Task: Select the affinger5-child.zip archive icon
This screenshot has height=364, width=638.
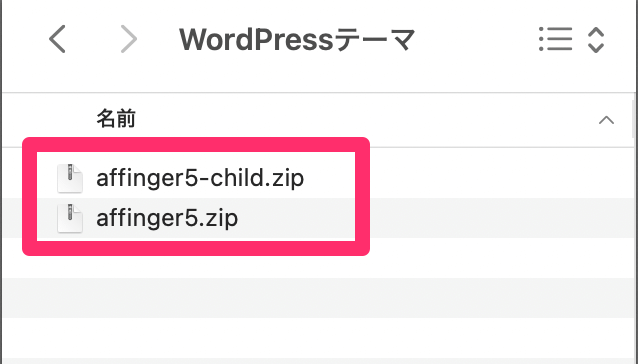Action: click(70, 178)
